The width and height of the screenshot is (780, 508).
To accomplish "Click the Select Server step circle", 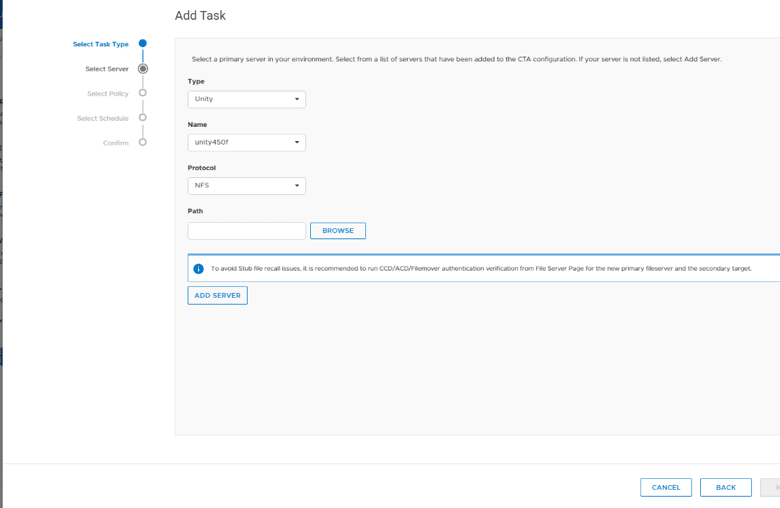I will click(143, 69).
